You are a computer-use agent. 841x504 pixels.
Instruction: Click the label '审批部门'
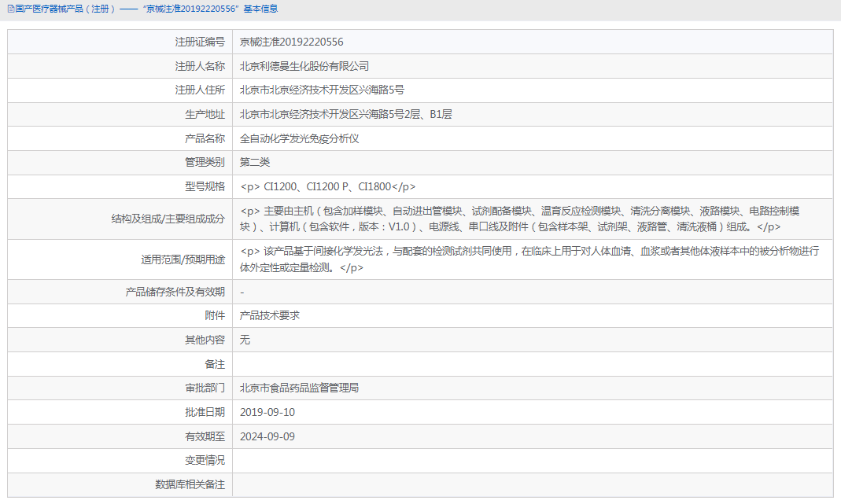coord(205,388)
